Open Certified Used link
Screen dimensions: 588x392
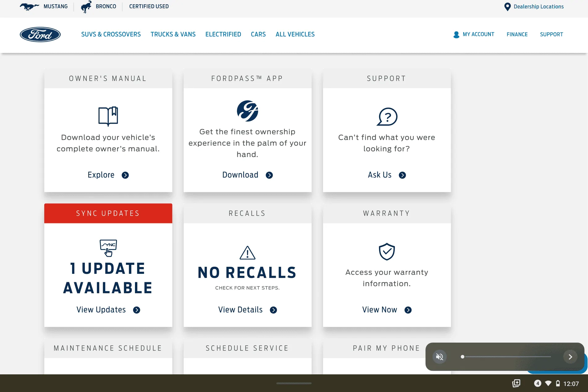(149, 6)
